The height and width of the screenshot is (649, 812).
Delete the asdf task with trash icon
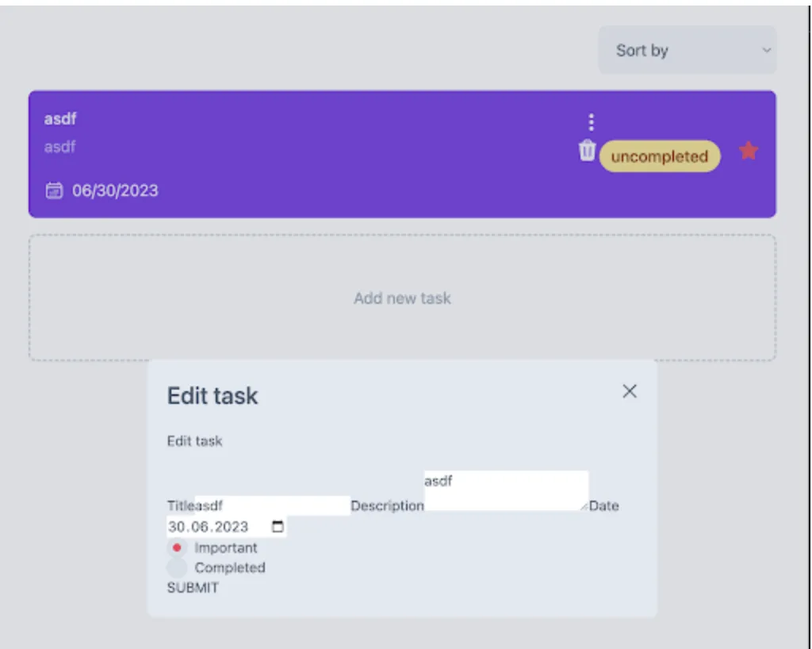(587, 150)
